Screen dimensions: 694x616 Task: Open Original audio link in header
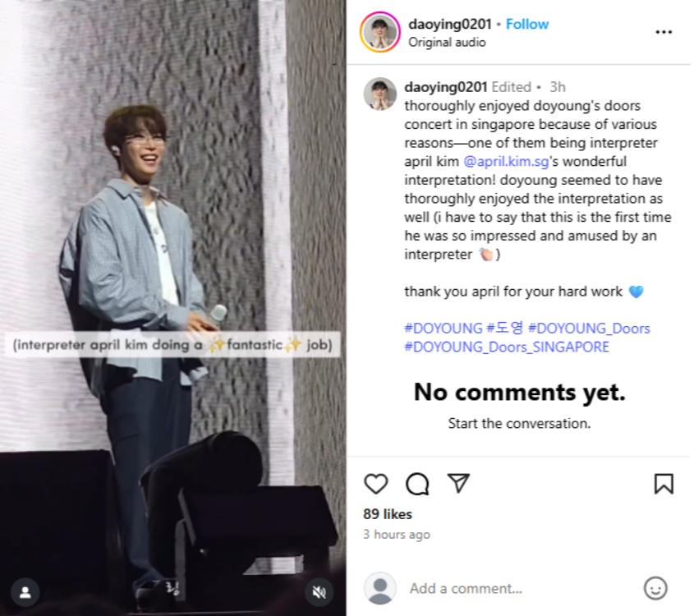pos(447,42)
